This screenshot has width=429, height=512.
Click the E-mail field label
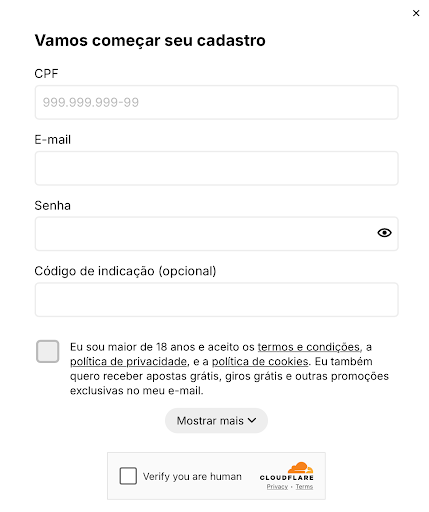pyautogui.click(x=53, y=139)
